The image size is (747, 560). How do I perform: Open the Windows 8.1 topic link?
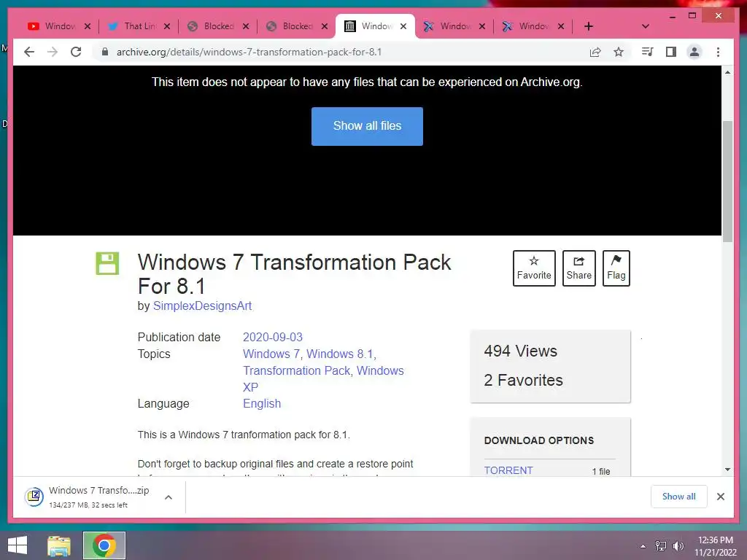[340, 354]
